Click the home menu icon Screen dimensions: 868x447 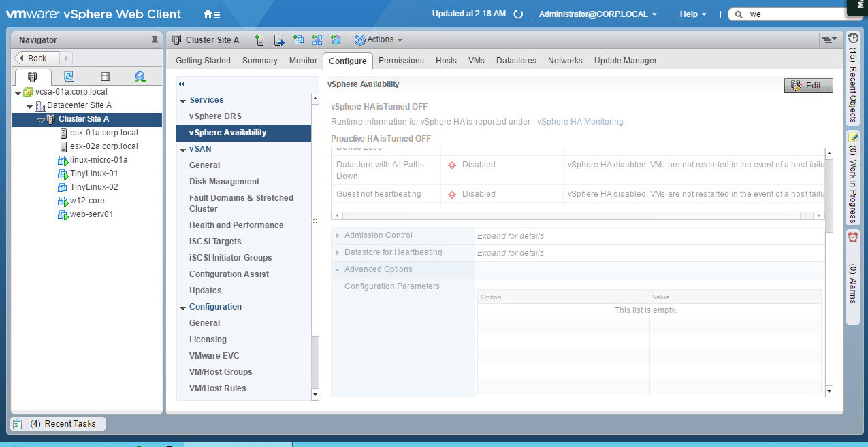coord(212,14)
